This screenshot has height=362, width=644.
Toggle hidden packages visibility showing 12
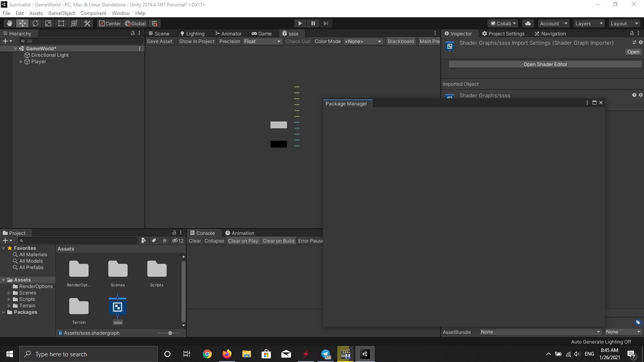178,241
